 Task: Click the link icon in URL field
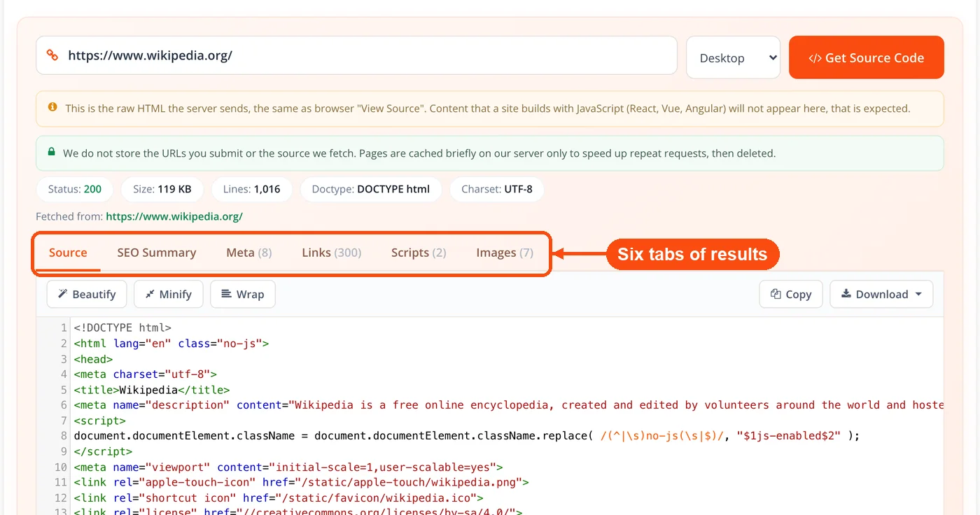coord(52,55)
